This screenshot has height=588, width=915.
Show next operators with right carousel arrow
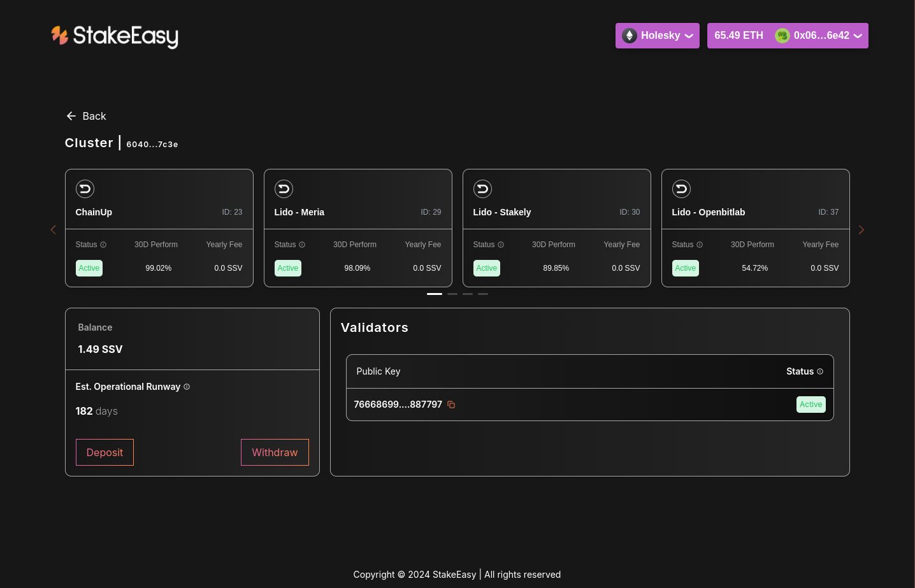coord(861,229)
